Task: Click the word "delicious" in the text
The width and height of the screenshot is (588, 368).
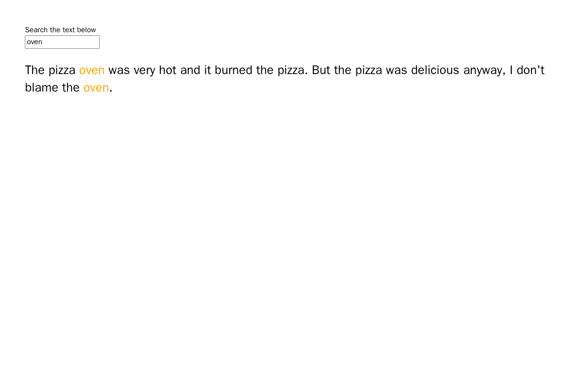Action: [435, 70]
